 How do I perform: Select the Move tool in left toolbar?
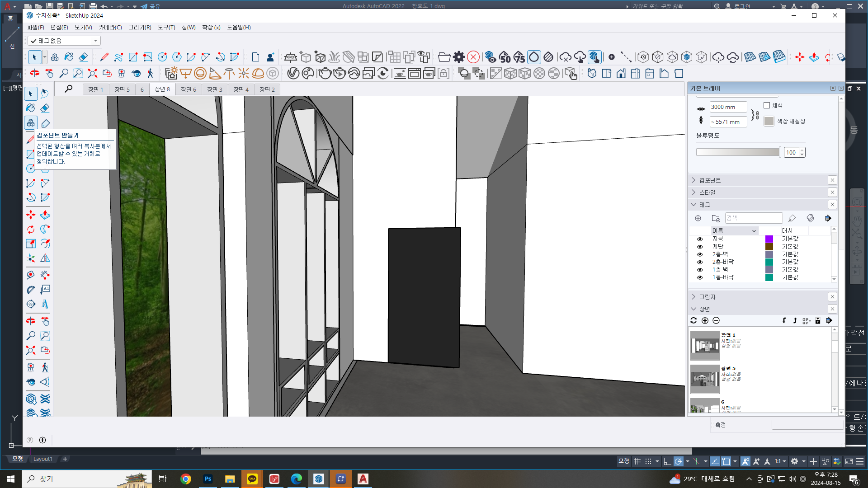pos(30,215)
